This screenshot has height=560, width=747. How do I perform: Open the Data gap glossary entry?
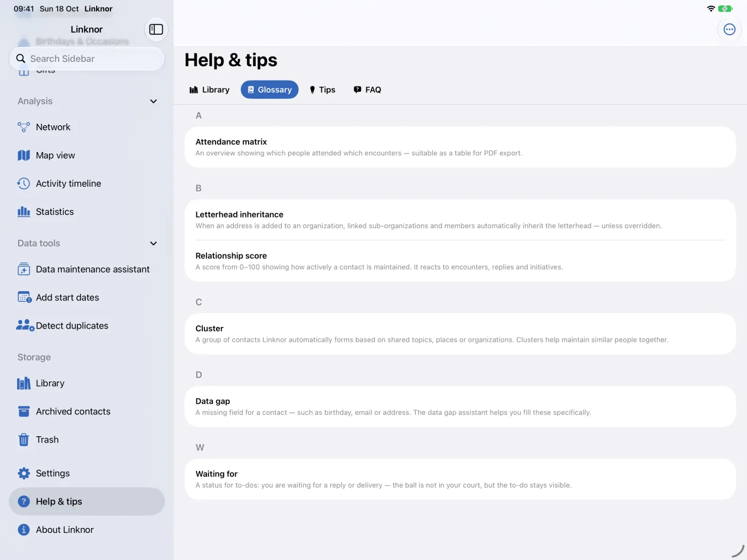(460, 406)
